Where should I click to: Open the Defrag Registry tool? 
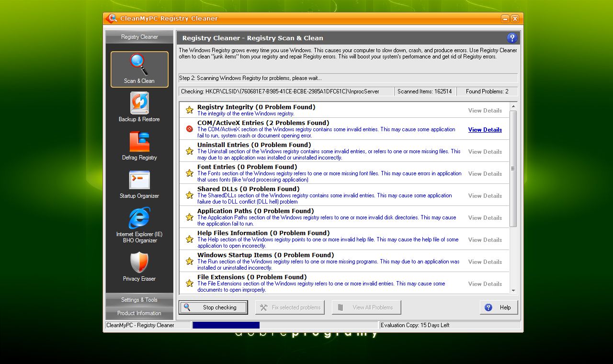139,146
